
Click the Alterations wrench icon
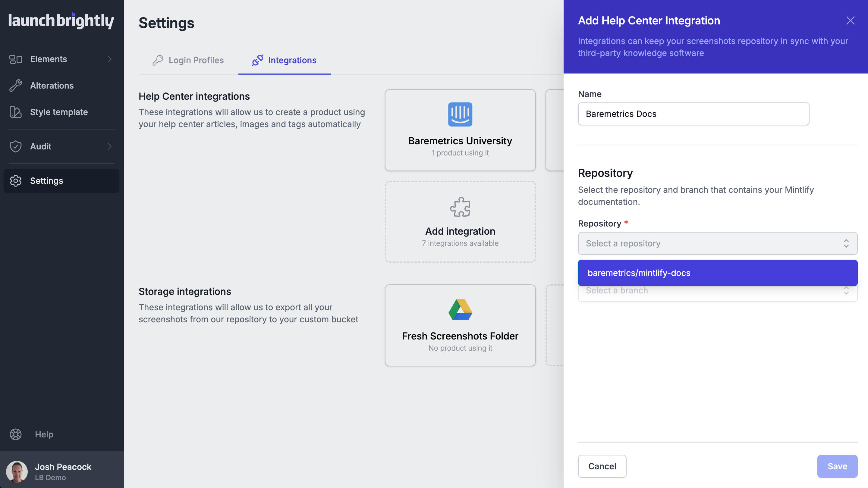15,86
